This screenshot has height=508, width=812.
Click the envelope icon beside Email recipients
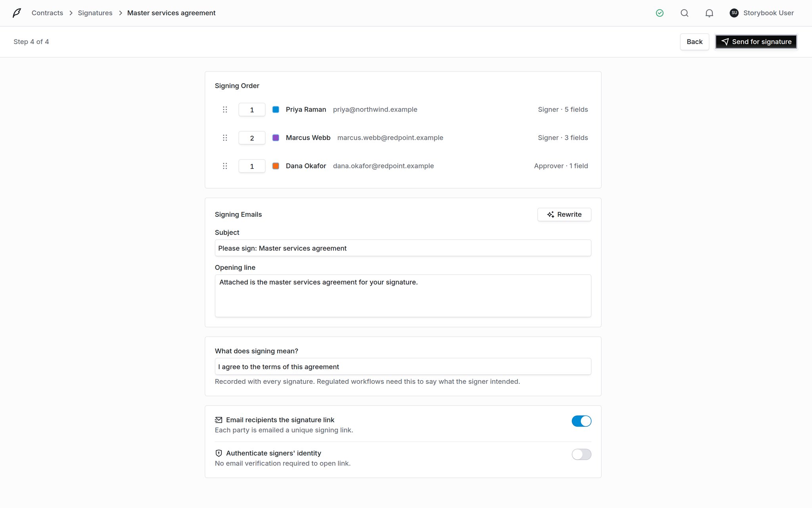click(218, 420)
